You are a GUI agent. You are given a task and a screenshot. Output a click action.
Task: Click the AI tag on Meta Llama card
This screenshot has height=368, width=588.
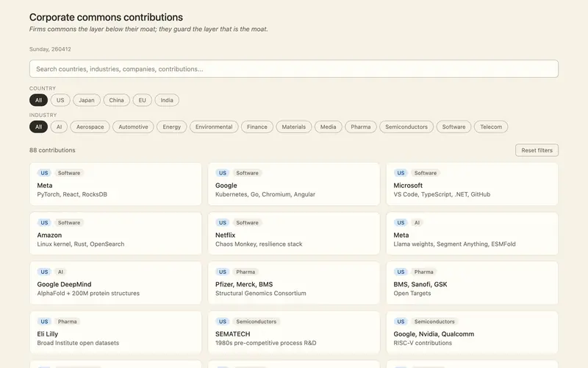[417, 223]
